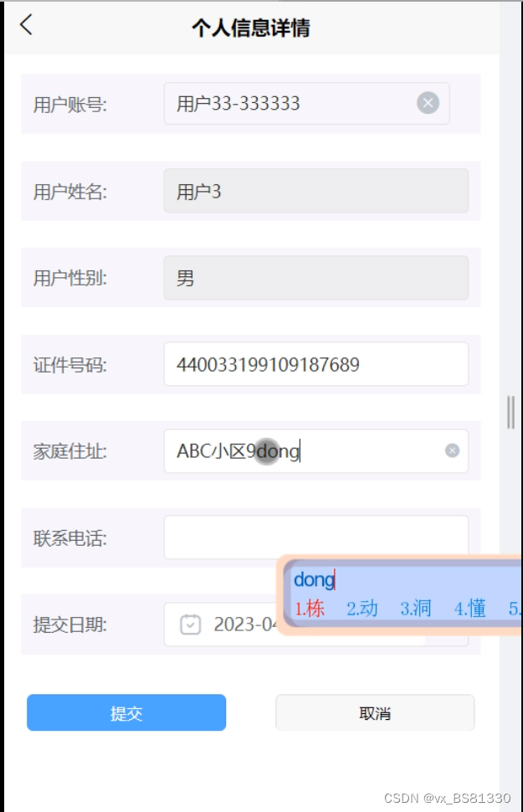Choose IME candidate 2.动

[362, 608]
